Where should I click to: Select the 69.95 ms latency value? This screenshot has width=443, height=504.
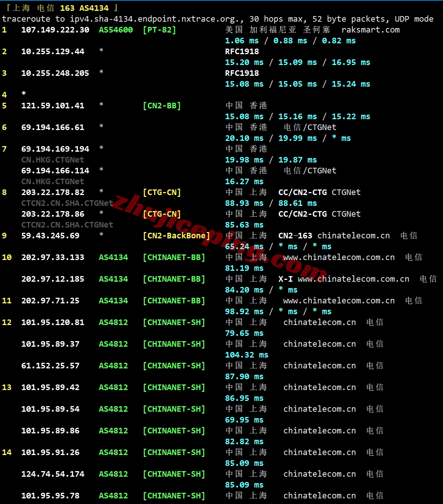[x=244, y=420]
